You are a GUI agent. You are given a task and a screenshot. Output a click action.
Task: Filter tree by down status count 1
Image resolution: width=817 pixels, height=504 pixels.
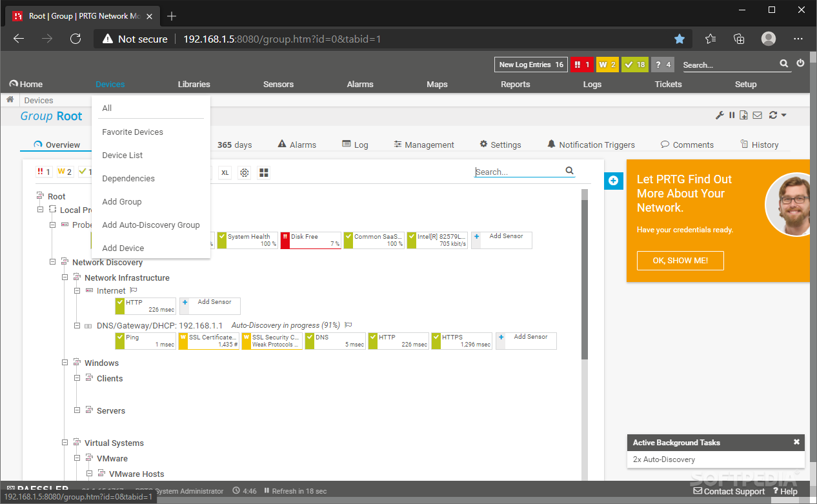click(x=44, y=172)
